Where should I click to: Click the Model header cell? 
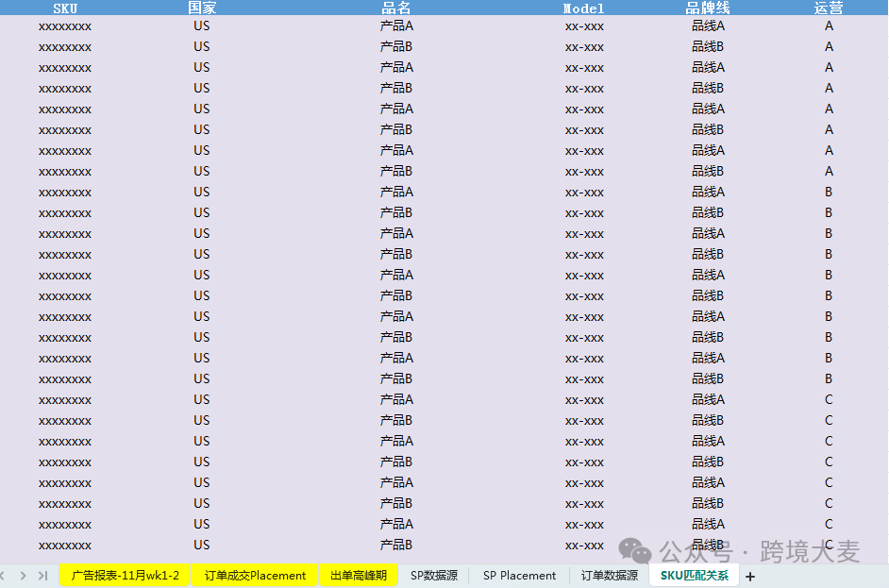[x=584, y=8]
